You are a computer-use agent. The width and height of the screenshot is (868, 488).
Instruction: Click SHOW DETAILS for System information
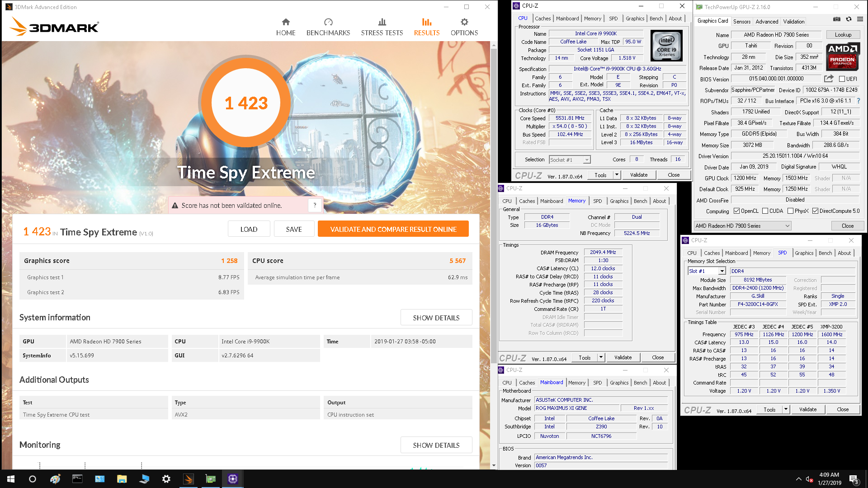click(x=436, y=318)
